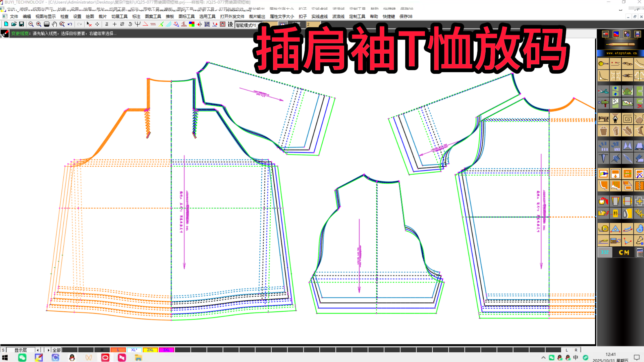Open the 文件 menu
This screenshot has width=644, height=362.
[x=14, y=16]
